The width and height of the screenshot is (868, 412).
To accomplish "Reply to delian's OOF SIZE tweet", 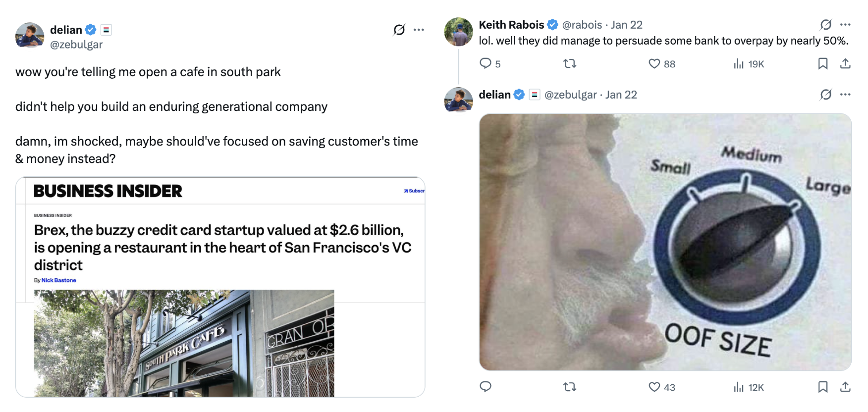I will [x=486, y=387].
